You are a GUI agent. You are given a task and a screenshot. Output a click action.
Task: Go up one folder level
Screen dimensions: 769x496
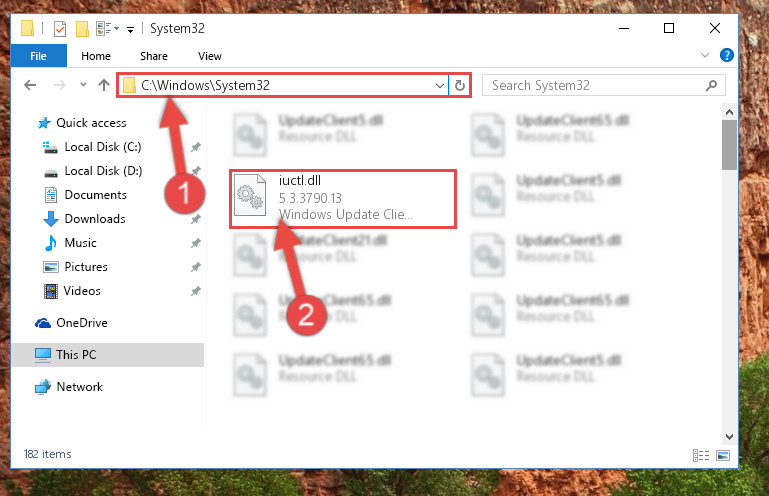(x=103, y=85)
